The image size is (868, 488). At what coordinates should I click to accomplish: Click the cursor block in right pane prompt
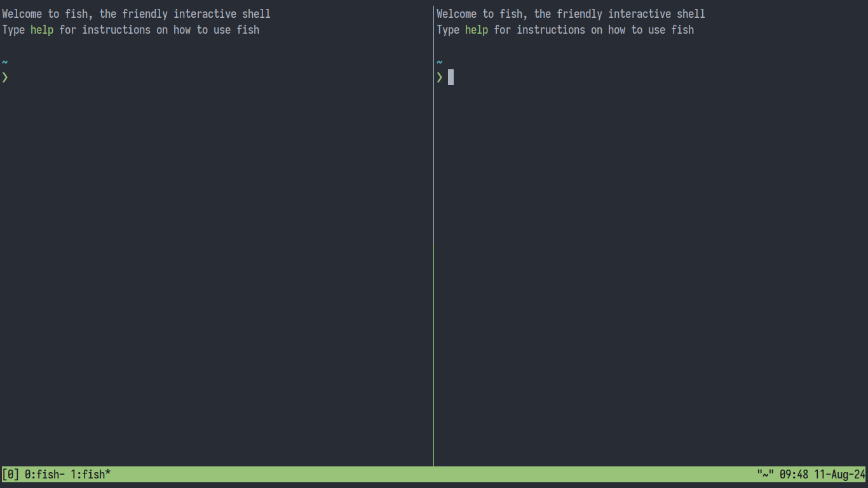pos(451,78)
